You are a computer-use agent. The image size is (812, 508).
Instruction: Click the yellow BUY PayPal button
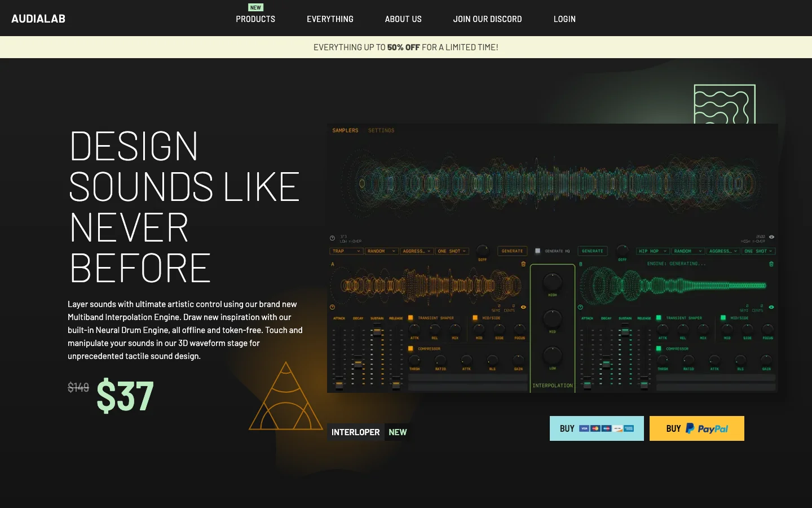coord(697,428)
